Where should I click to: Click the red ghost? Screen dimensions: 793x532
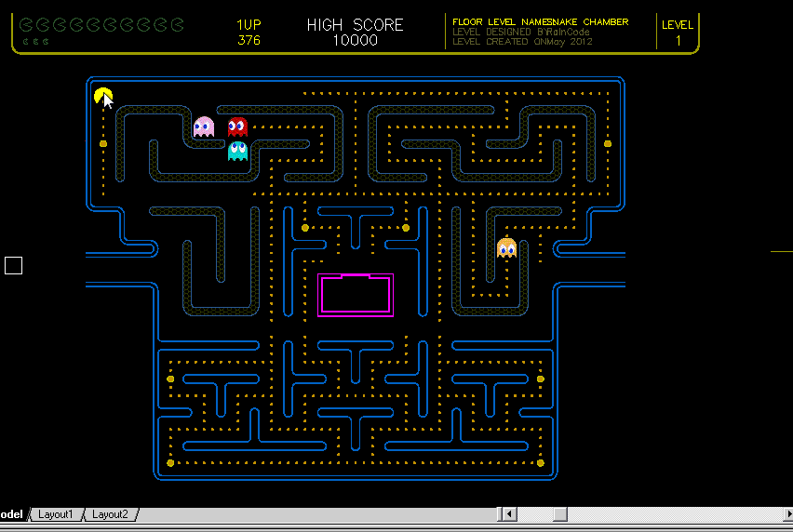(x=237, y=126)
